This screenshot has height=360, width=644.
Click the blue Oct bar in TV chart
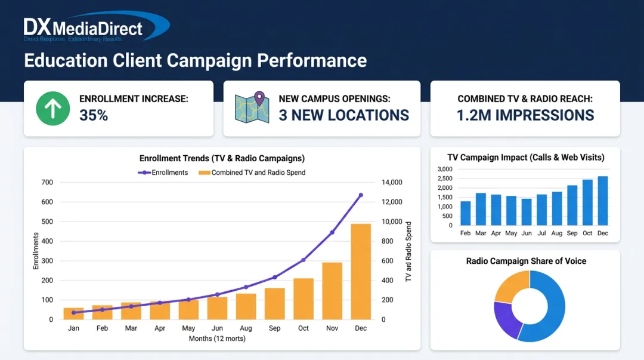[587, 202]
